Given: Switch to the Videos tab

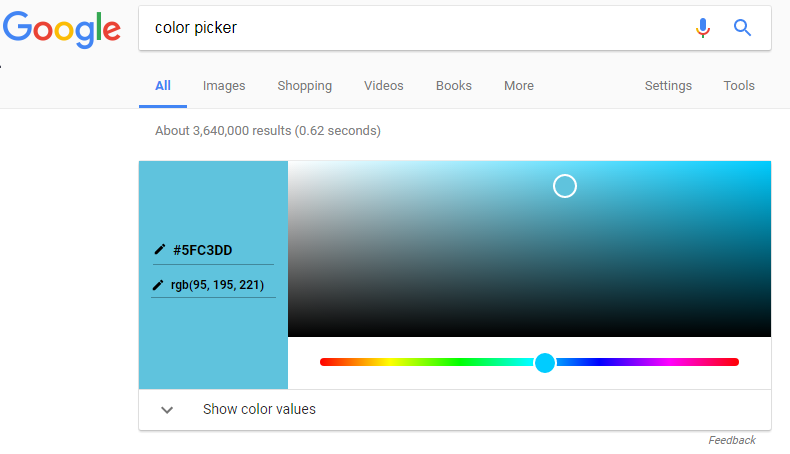Looking at the screenshot, I should [384, 86].
